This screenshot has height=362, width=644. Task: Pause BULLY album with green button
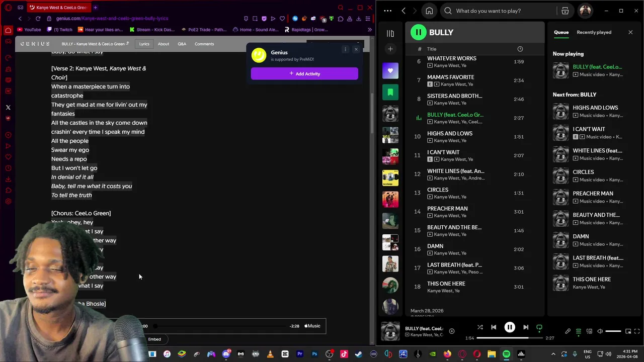coord(418,32)
